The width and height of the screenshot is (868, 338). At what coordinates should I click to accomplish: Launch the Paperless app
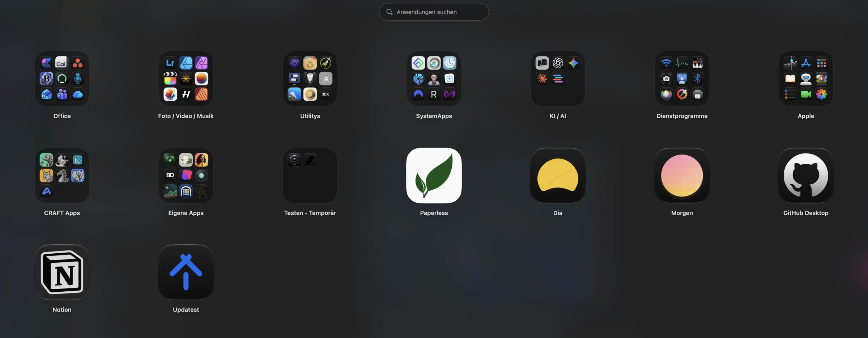(x=434, y=176)
